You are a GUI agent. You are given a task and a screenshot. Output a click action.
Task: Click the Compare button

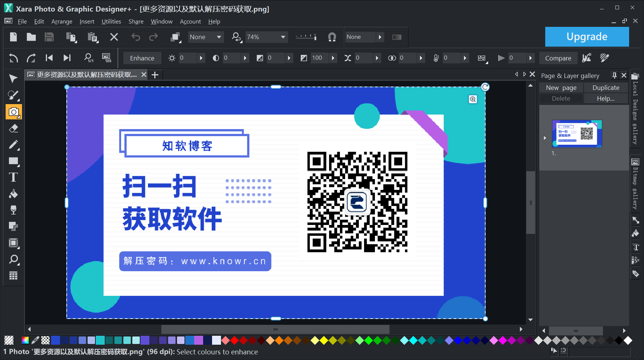coord(558,58)
